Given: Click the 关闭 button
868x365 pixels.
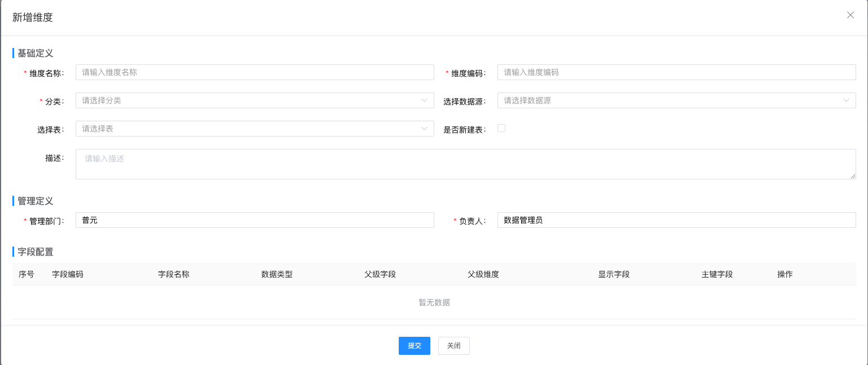Looking at the screenshot, I should coord(454,346).
